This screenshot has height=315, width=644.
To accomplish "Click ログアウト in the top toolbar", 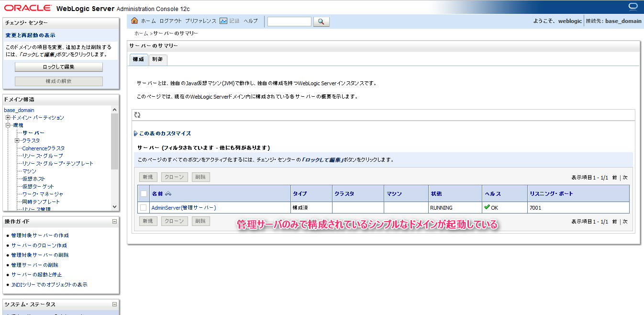I will (170, 21).
